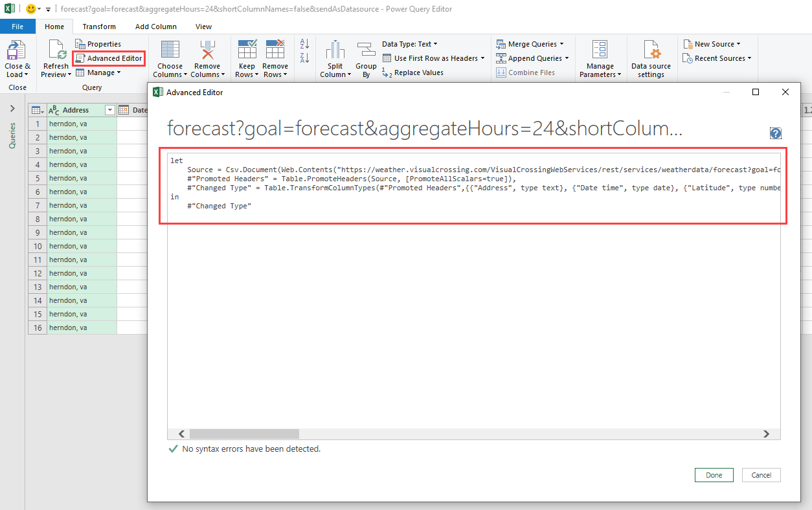Image resolution: width=812 pixels, height=510 pixels.
Task: Expand the Data Type: Text dropdown
Action: point(409,44)
